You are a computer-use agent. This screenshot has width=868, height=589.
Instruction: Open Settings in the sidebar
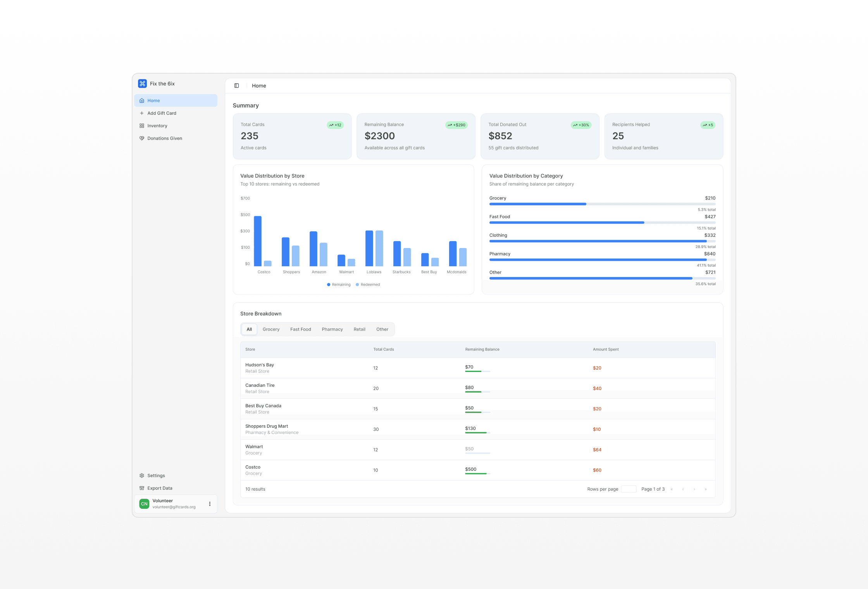tap(176, 475)
